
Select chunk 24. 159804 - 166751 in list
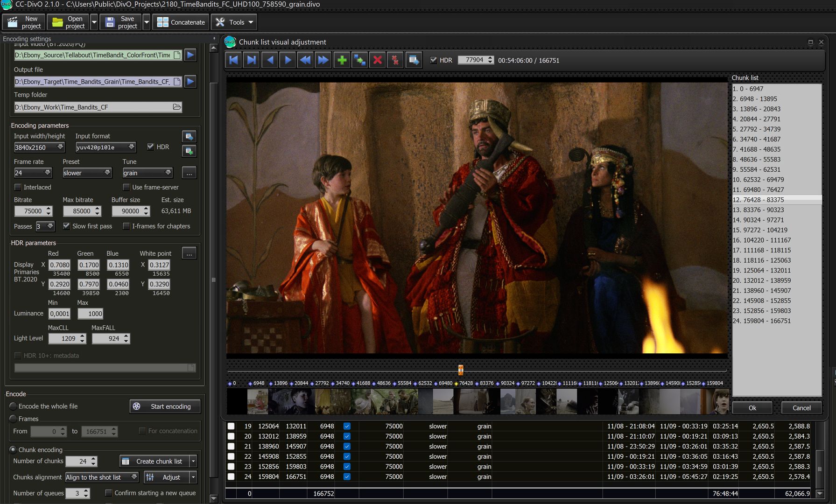tap(777, 321)
